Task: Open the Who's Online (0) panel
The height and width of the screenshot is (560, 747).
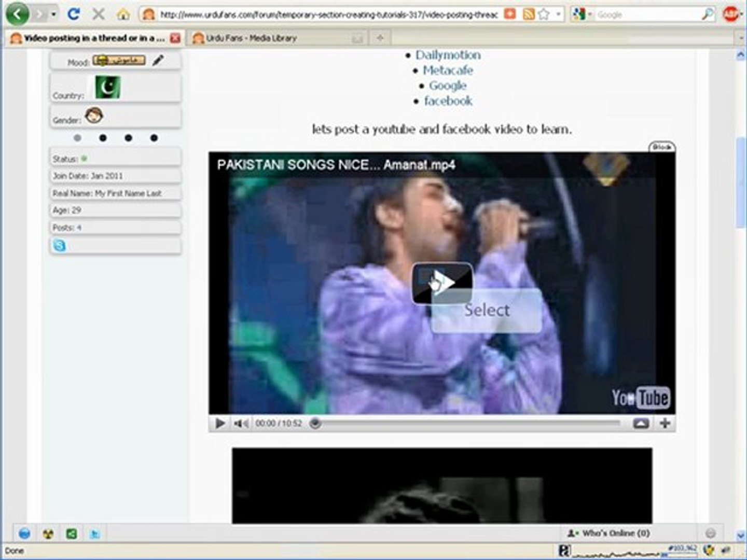Action: tap(608, 533)
